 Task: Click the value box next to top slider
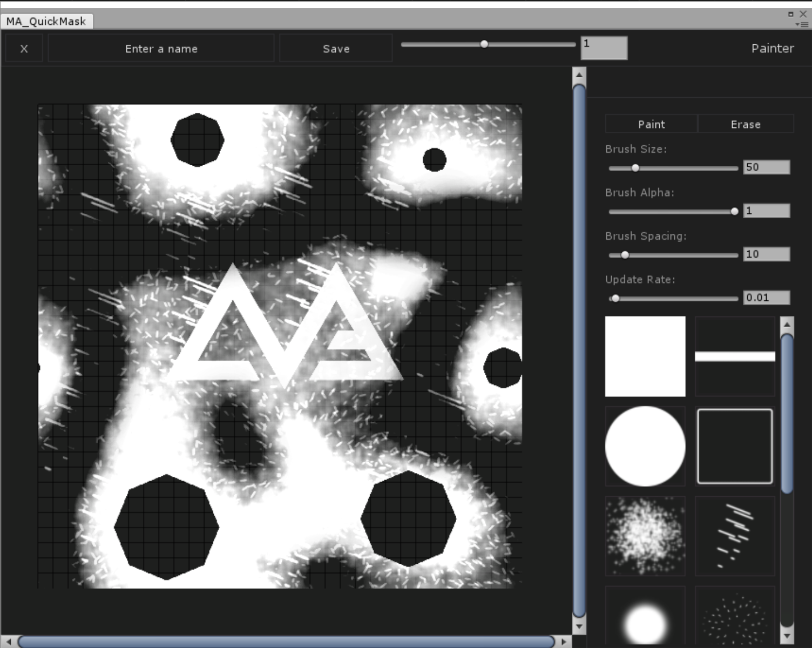[604, 48]
